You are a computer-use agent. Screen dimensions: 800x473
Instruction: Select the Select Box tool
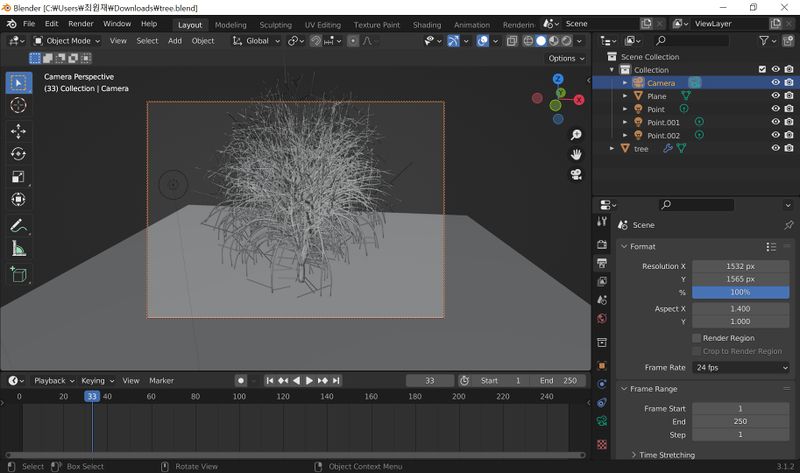point(18,83)
